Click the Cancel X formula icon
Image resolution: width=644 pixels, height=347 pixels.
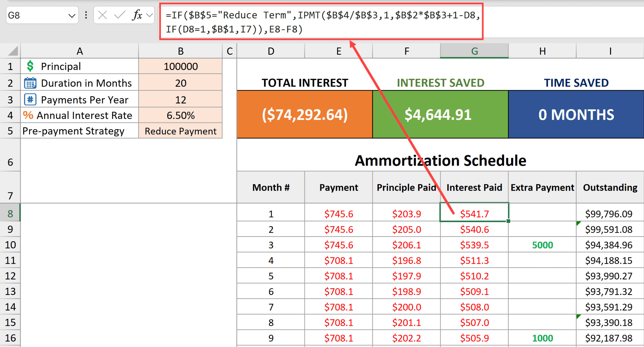coord(102,15)
